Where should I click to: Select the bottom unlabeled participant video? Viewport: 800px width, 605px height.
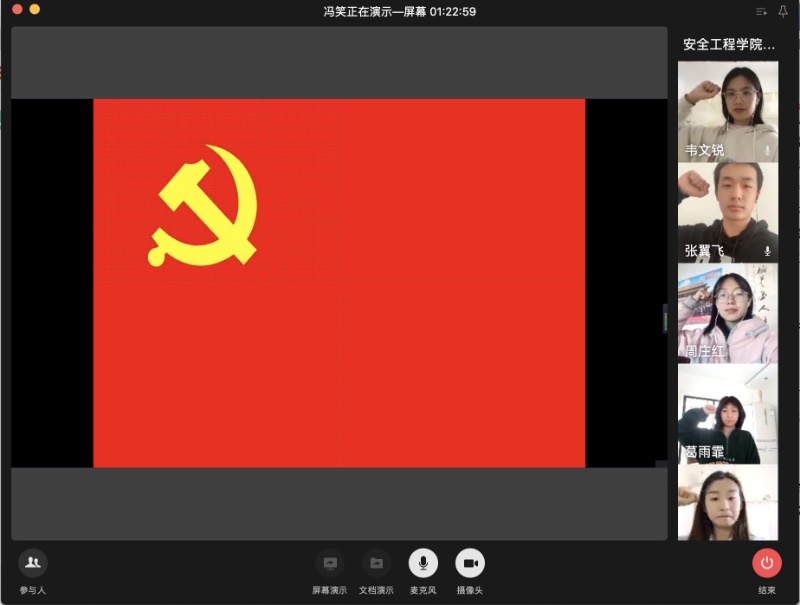(728, 502)
